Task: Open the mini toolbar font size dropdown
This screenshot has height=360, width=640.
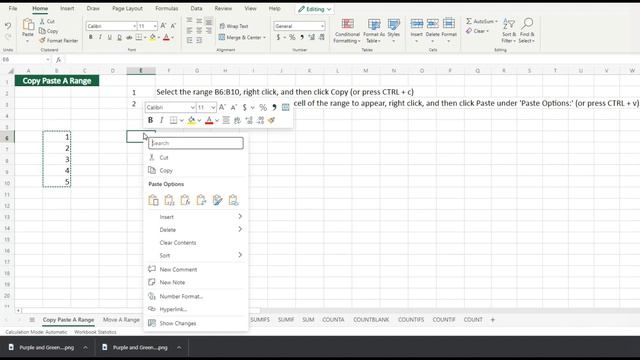Action: (213, 107)
